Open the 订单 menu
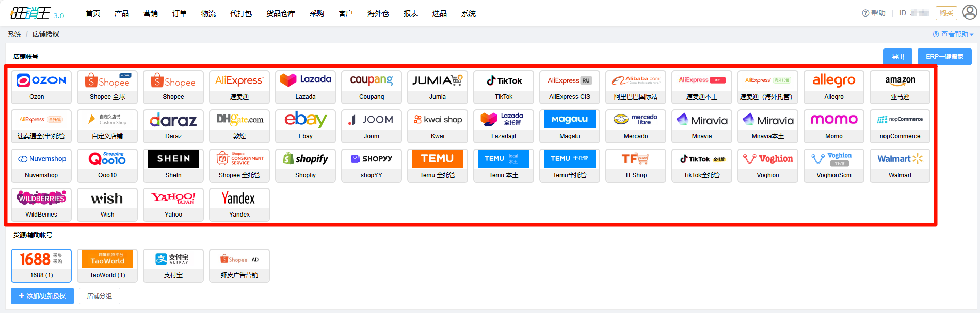This screenshot has height=313, width=980. point(180,13)
